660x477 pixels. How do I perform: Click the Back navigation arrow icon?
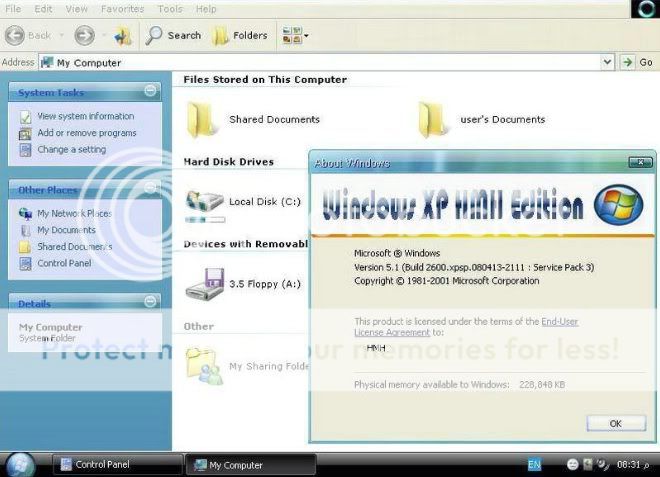pyautogui.click(x=15, y=35)
